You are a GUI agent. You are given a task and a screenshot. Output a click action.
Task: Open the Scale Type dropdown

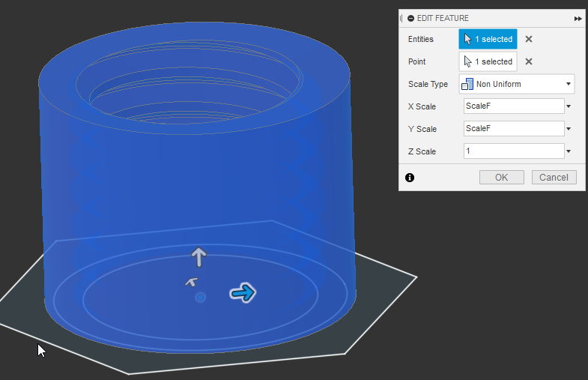point(517,84)
